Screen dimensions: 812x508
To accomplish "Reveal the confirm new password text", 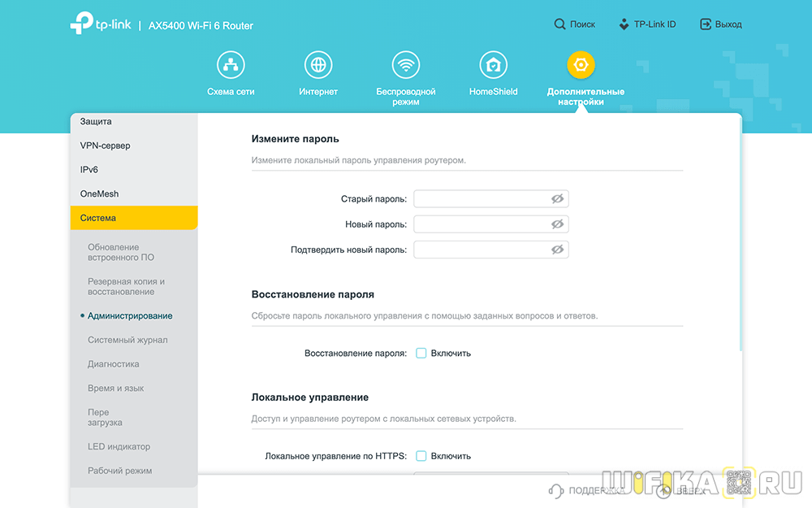I will point(557,250).
